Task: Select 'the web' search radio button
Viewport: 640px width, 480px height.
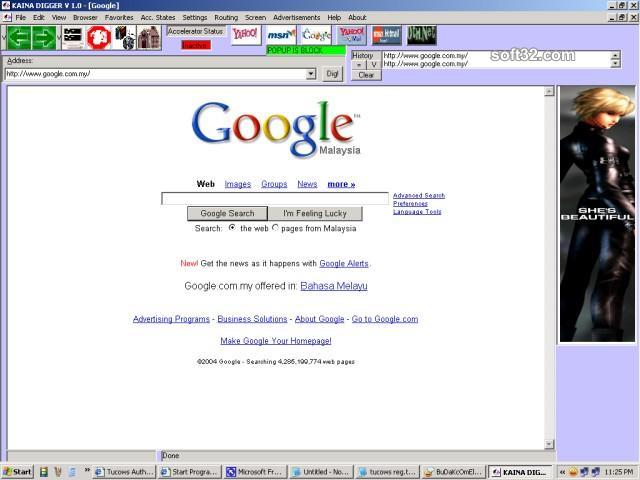Action: pyautogui.click(x=232, y=228)
